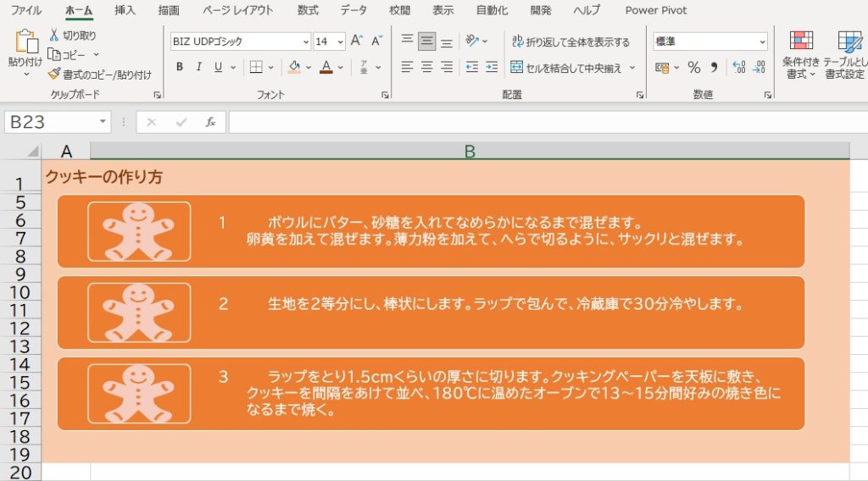Click the increase indent icon
This screenshot has height=481, width=868.
click(x=492, y=68)
